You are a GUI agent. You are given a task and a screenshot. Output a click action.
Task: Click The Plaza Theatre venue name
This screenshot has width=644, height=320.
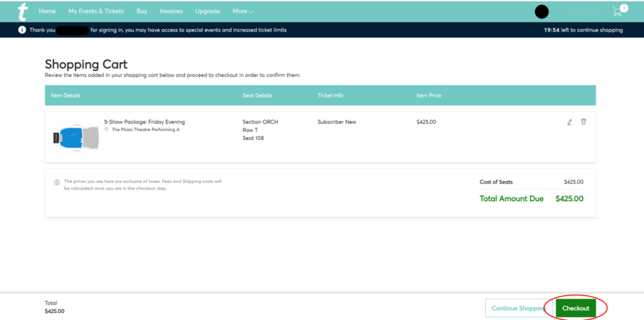pos(145,130)
